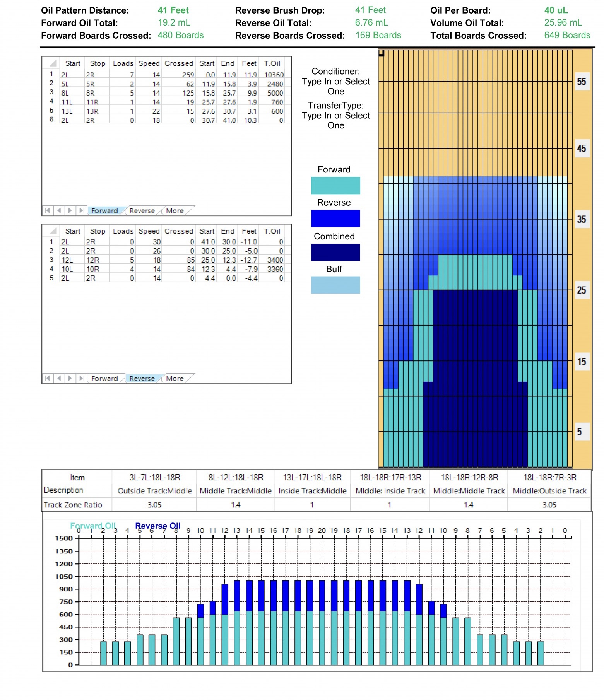604x700 pixels.
Task: Click the 55 foot distance marker
Action: point(581,82)
